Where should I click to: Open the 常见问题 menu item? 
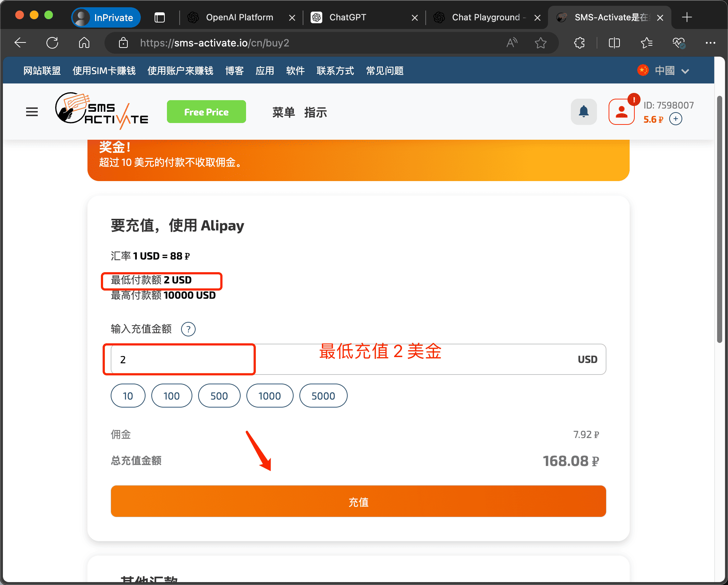(x=385, y=71)
